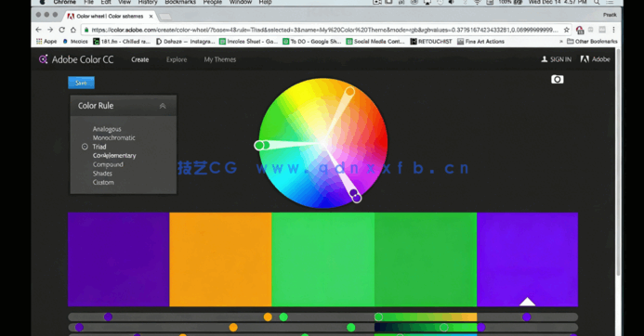
Task: Open the My Themes tab
Action: (x=220, y=59)
